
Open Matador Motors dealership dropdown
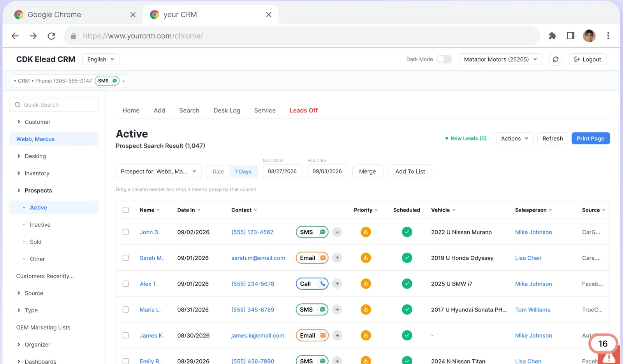coord(500,59)
